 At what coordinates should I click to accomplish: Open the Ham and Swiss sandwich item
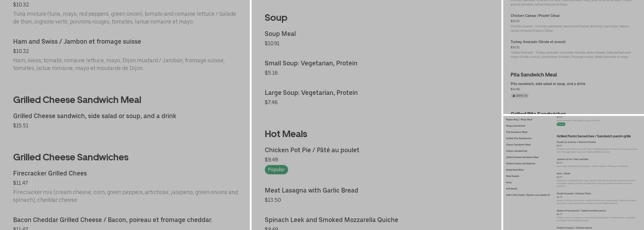(x=77, y=42)
